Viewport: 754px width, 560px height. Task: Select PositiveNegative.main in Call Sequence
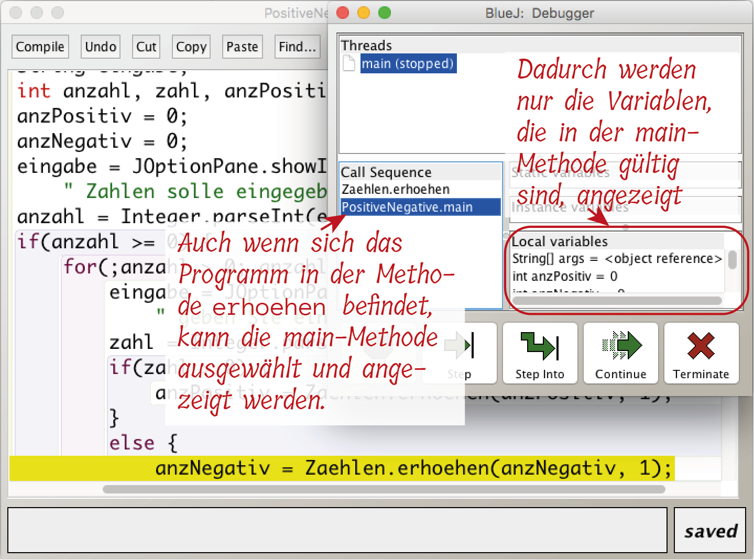(421, 207)
